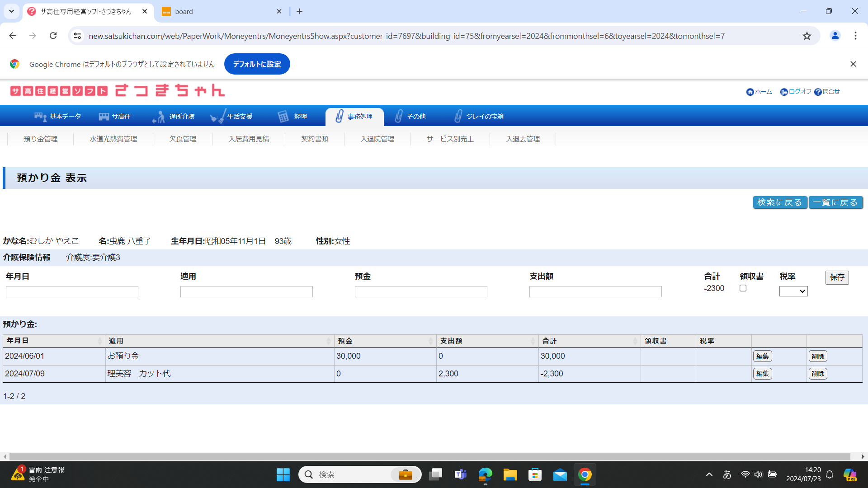
Task: Open the 水道光熱費管理 submenu tab
Action: pyautogui.click(x=113, y=139)
